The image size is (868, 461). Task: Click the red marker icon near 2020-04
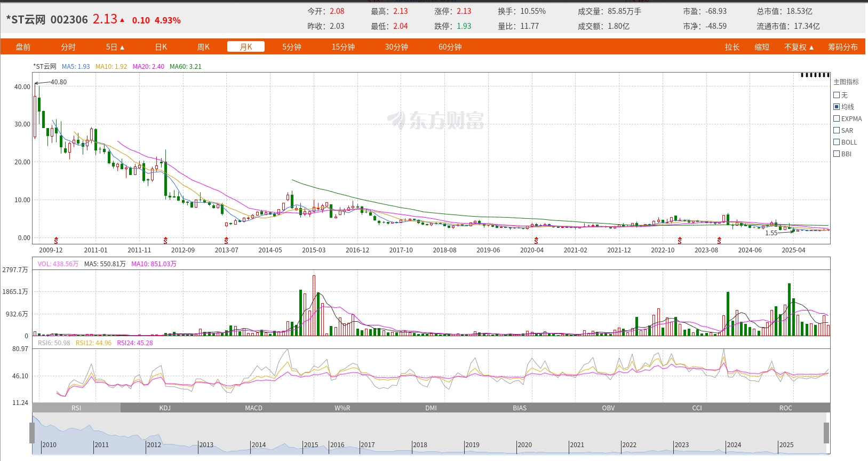(536, 241)
